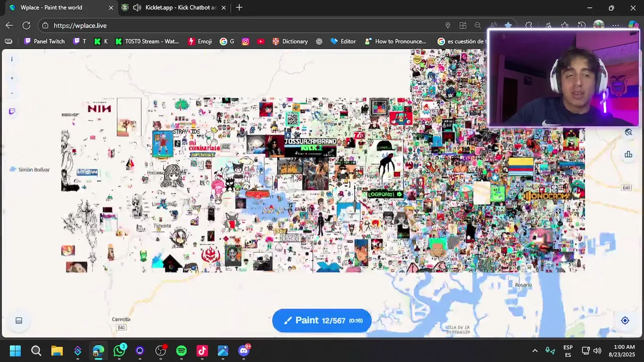Click the blue Paint 12/567 button

coord(322,320)
